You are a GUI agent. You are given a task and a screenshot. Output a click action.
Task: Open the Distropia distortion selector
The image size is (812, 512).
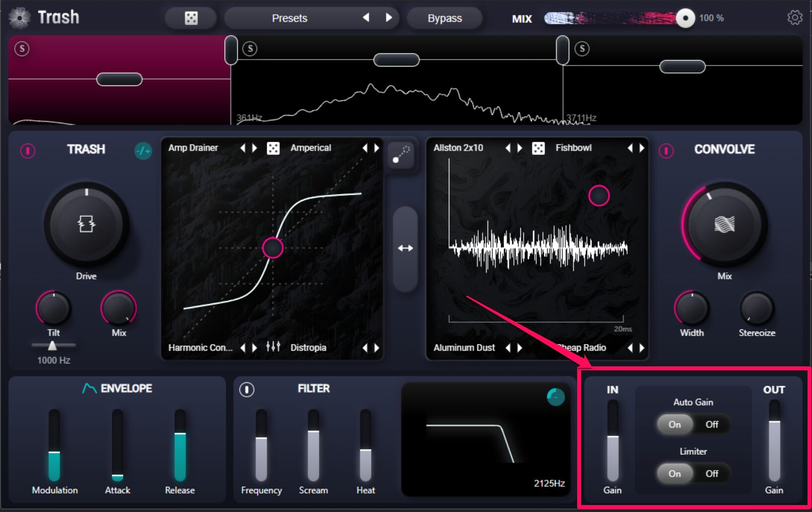308,347
